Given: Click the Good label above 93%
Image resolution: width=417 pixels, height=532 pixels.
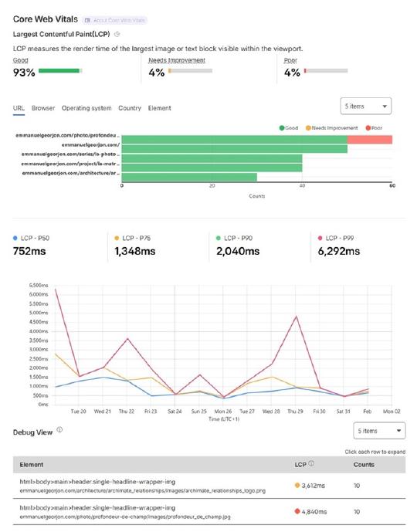Looking at the screenshot, I should coord(20,60).
